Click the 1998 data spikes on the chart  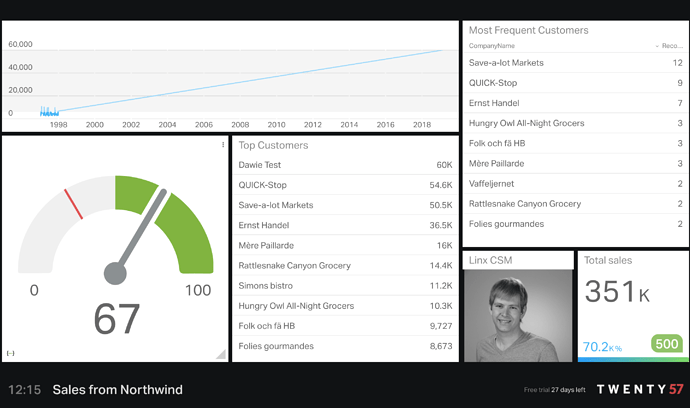click(x=49, y=111)
